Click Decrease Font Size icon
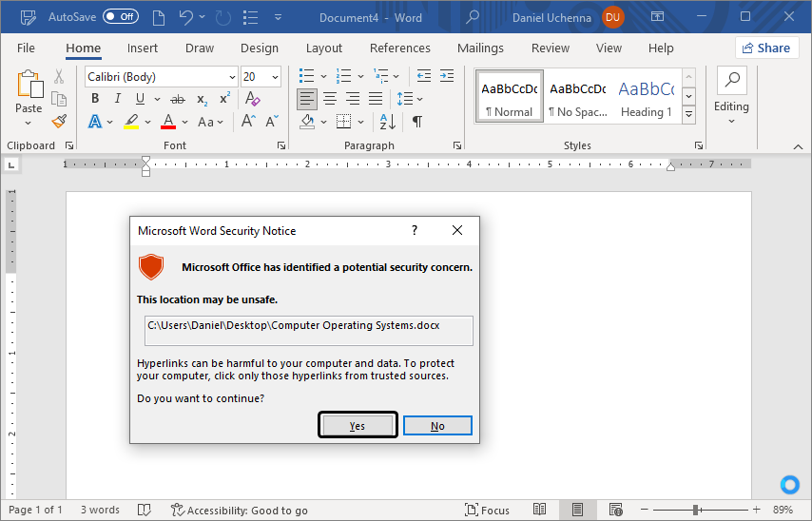This screenshot has height=521, width=812. coord(271,121)
